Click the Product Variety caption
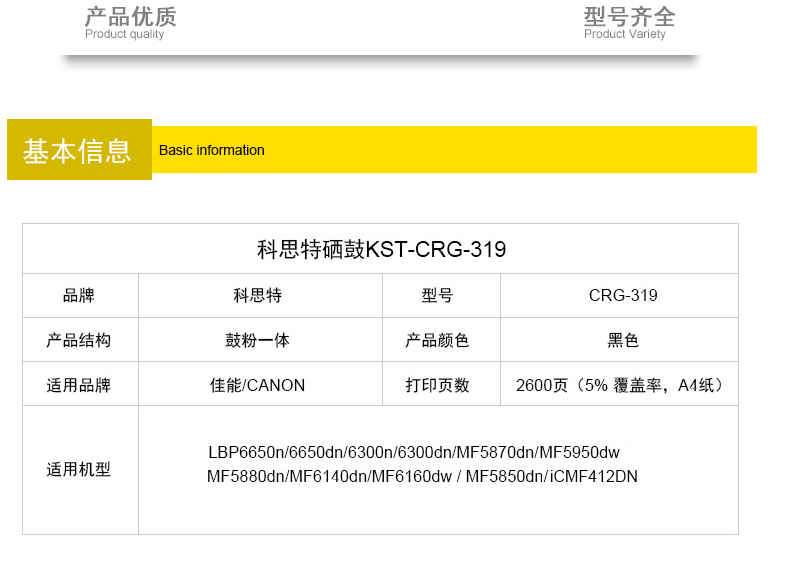The height and width of the screenshot is (572, 809). (624, 34)
